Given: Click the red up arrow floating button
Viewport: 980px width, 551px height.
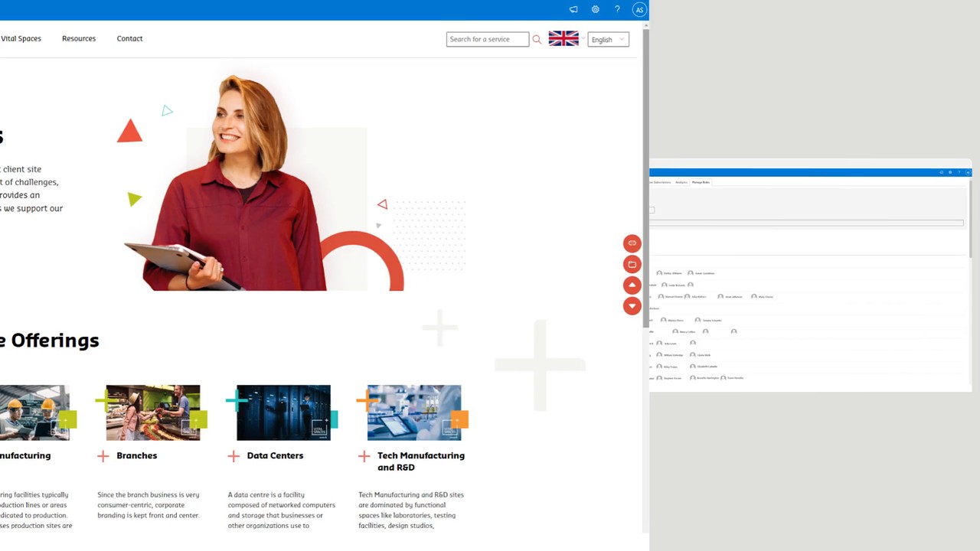Looking at the screenshot, I should tap(632, 285).
